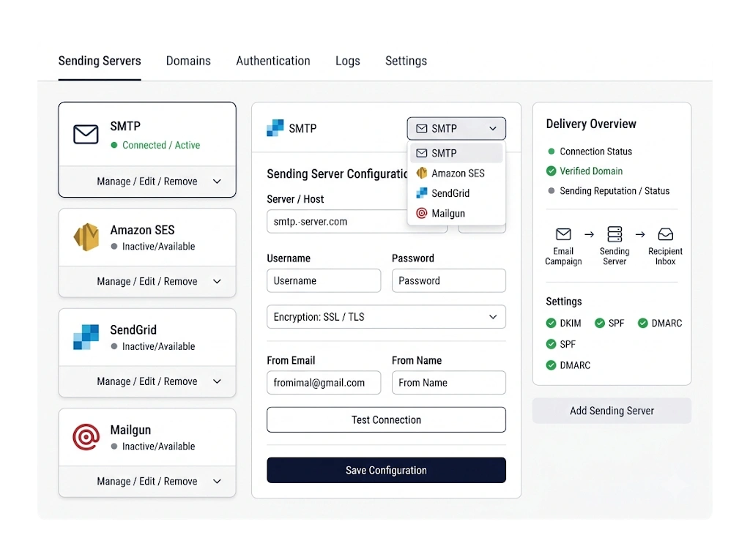Click the arrow between Email Campaign and Sending Server
The image size is (750, 560).
[x=590, y=234]
